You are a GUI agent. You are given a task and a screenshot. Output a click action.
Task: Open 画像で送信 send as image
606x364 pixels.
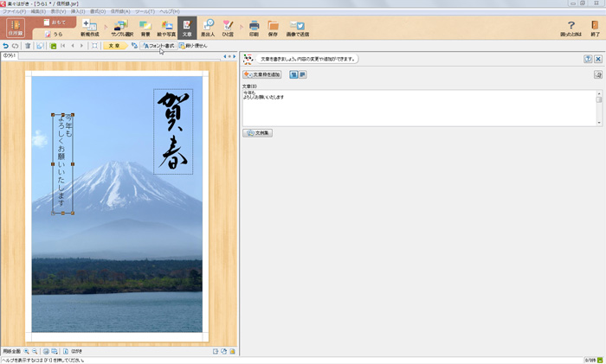297,28
